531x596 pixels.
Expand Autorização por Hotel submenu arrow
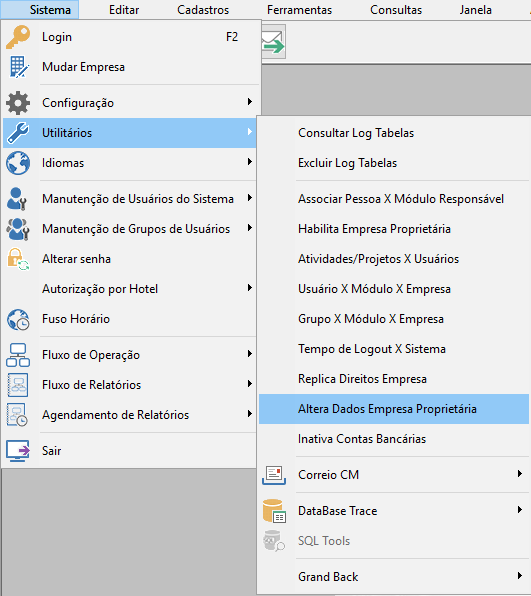click(250, 288)
